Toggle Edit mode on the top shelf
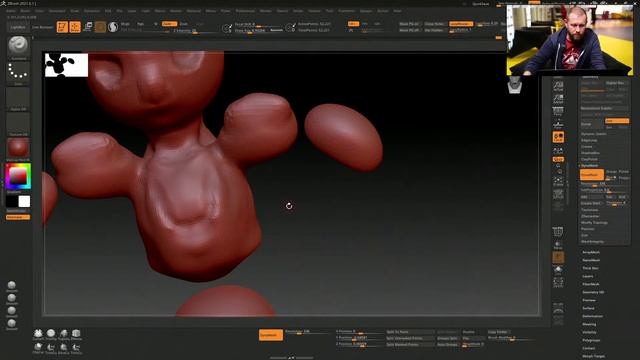 62,27
